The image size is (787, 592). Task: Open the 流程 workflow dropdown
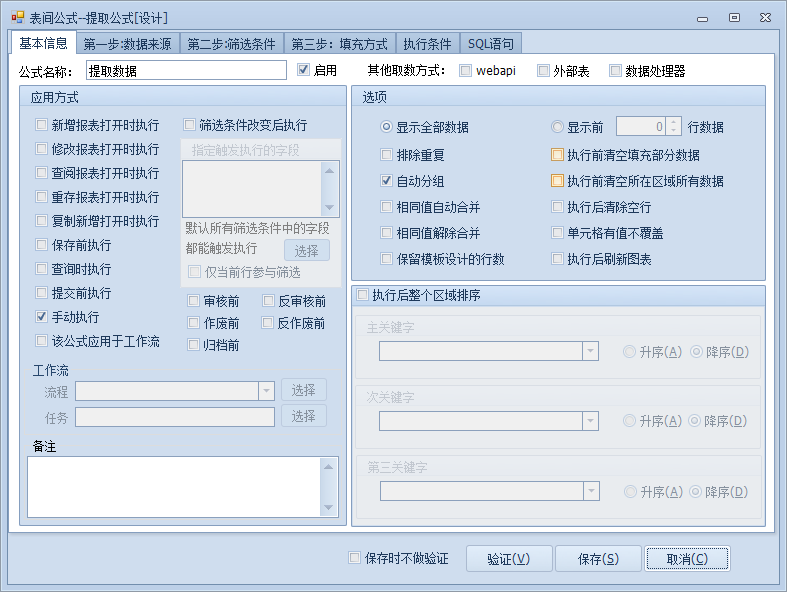266,391
